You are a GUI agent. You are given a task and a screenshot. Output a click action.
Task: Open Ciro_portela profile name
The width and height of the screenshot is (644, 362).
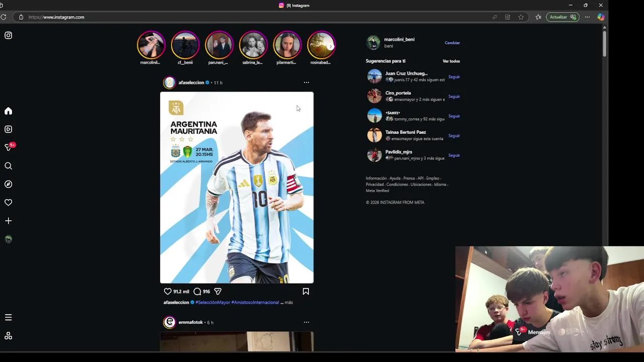point(398,93)
